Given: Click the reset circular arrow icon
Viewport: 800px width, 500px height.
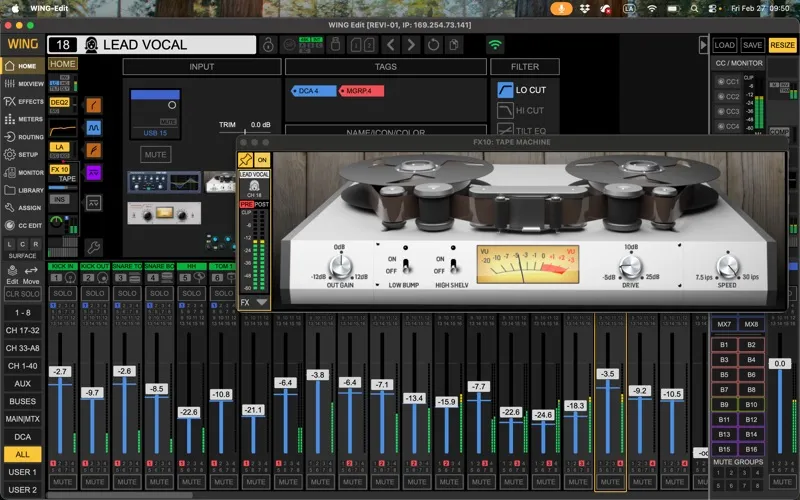Looking at the screenshot, I should click(433, 45).
